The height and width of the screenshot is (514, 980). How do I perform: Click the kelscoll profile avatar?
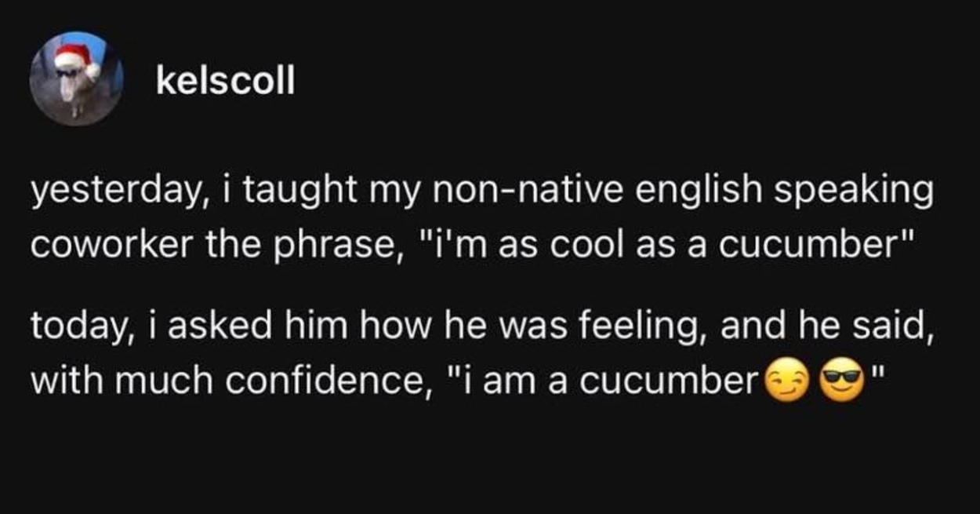click(77, 79)
